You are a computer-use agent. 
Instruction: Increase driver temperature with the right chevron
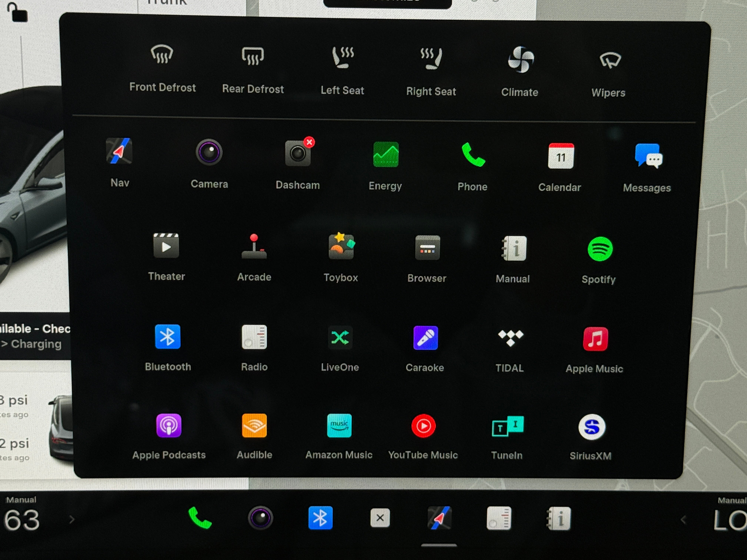[72, 519]
